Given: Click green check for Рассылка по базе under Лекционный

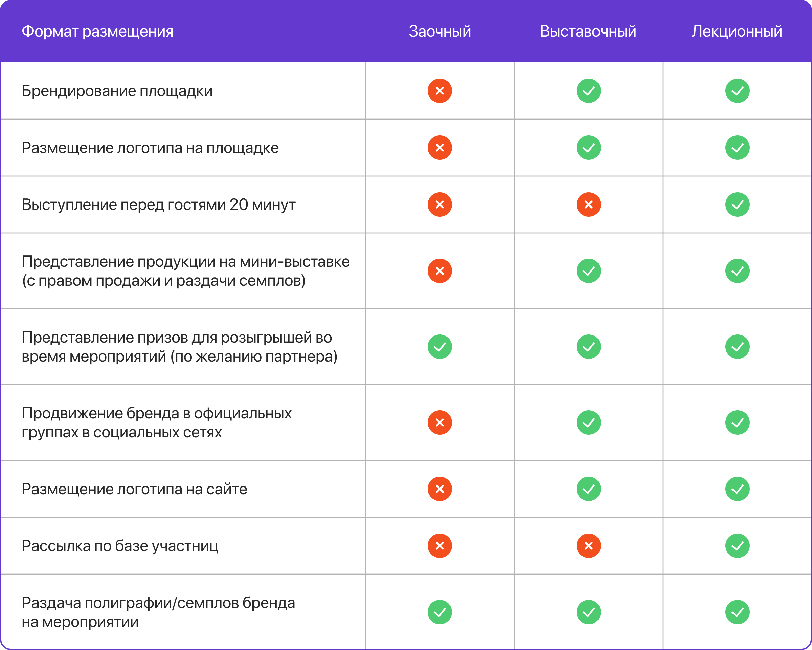Looking at the screenshot, I should [737, 546].
